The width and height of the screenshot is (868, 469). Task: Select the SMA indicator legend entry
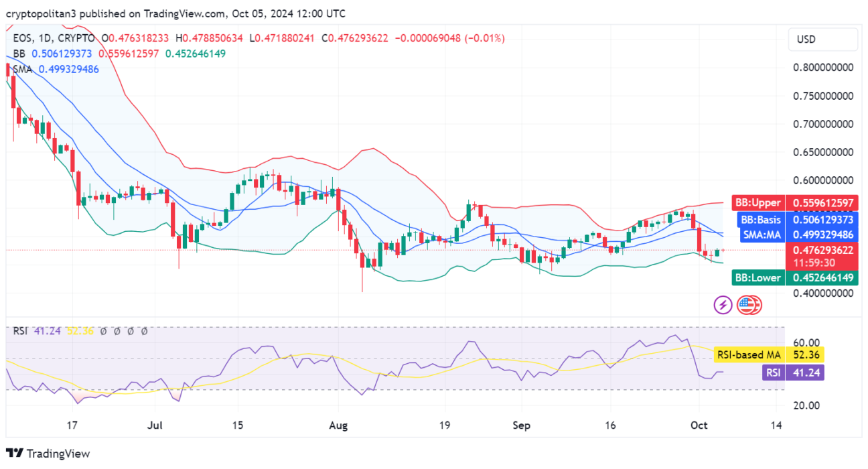coord(24,69)
